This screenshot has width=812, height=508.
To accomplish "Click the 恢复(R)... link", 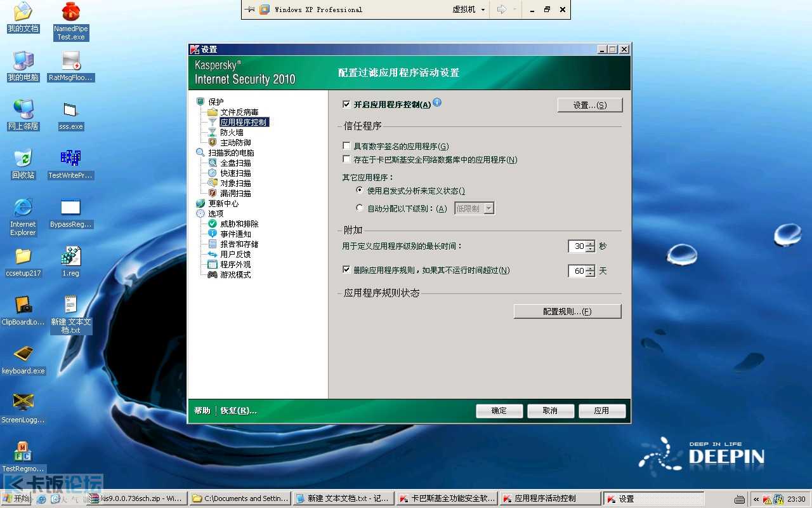I will [x=239, y=411].
